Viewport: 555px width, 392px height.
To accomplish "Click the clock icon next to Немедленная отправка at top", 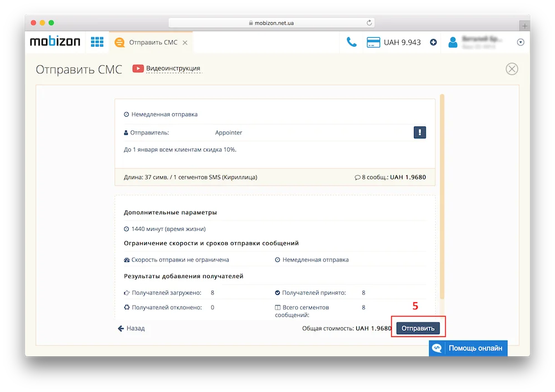I will (x=127, y=114).
